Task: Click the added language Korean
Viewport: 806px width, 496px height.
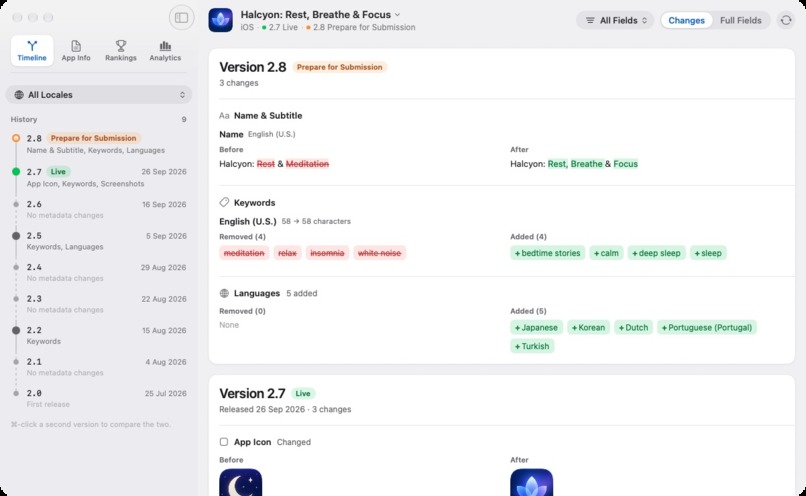Action: coord(588,327)
